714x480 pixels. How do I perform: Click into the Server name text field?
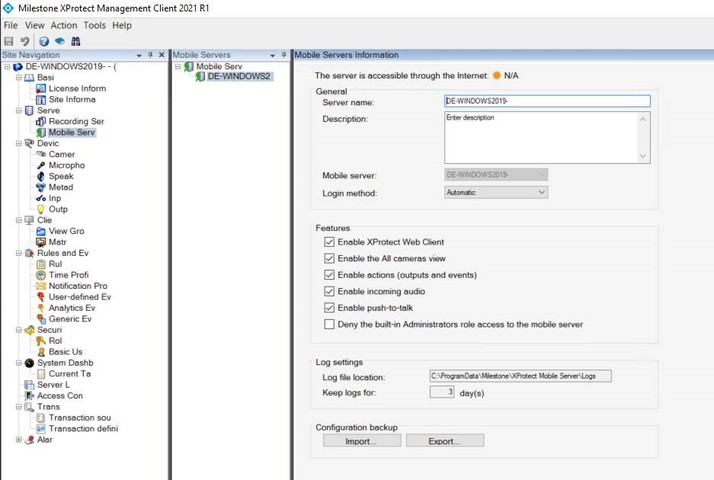(x=547, y=101)
